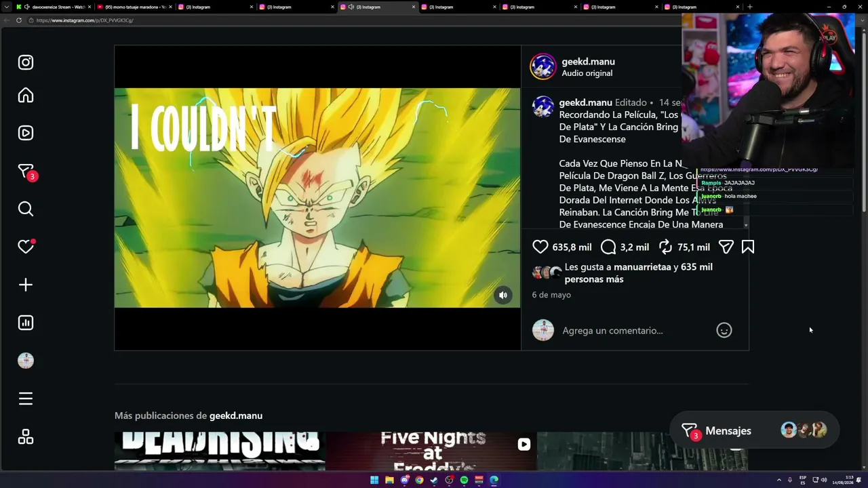The width and height of the screenshot is (868, 488).
Task: Open your profile from the sidebar avatar
Action: tap(26, 361)
